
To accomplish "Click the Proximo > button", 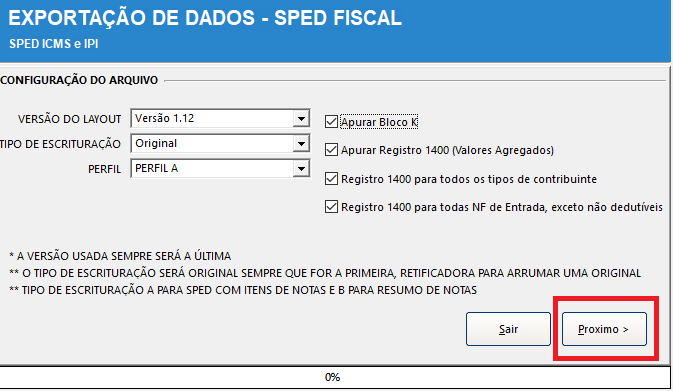I will 604,329.
